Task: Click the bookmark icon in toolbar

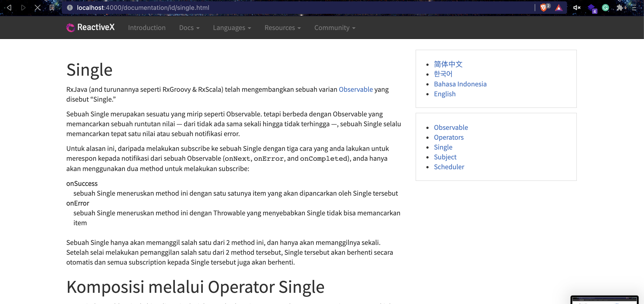Action: pos(52,8)
